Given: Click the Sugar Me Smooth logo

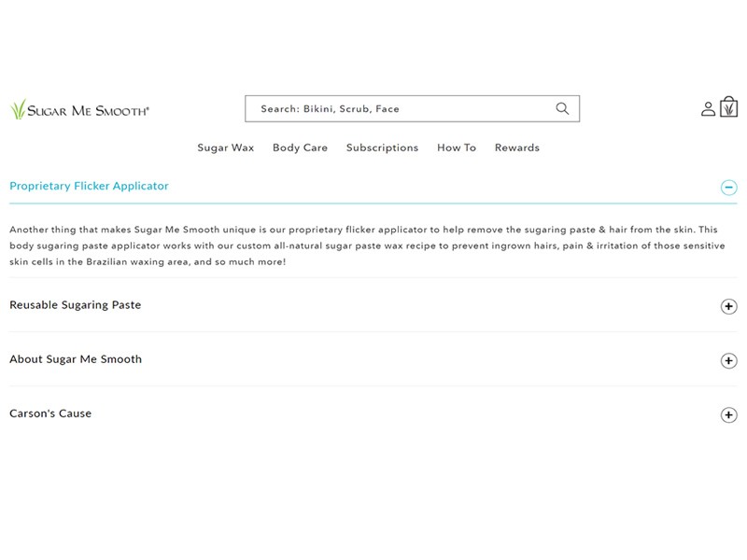Looking at the screenshot, I should (x=80, y=110).
